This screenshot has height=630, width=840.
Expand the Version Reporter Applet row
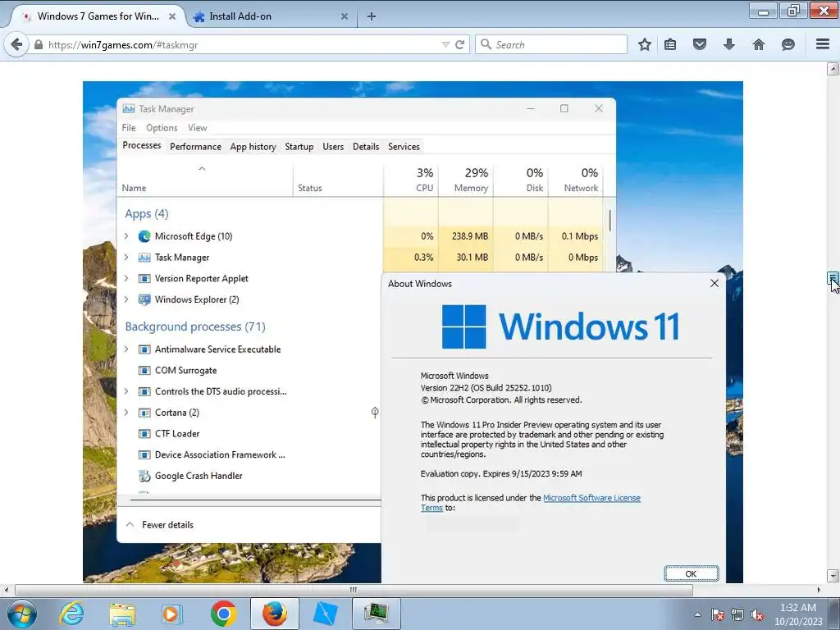126,278
